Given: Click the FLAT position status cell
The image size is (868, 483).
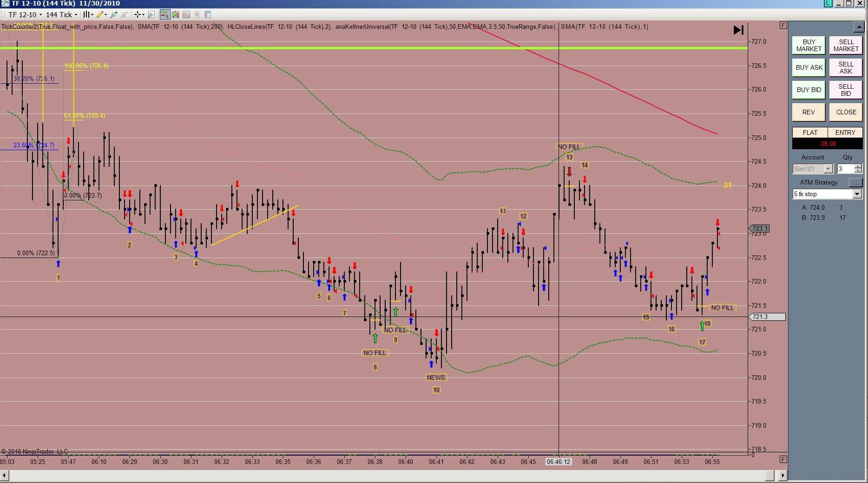Looking at the screenshot, I should [x=809, y=132].
